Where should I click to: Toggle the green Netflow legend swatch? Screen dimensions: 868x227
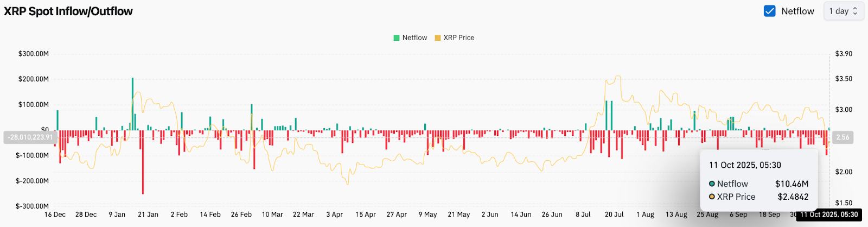tap(397, 37)
